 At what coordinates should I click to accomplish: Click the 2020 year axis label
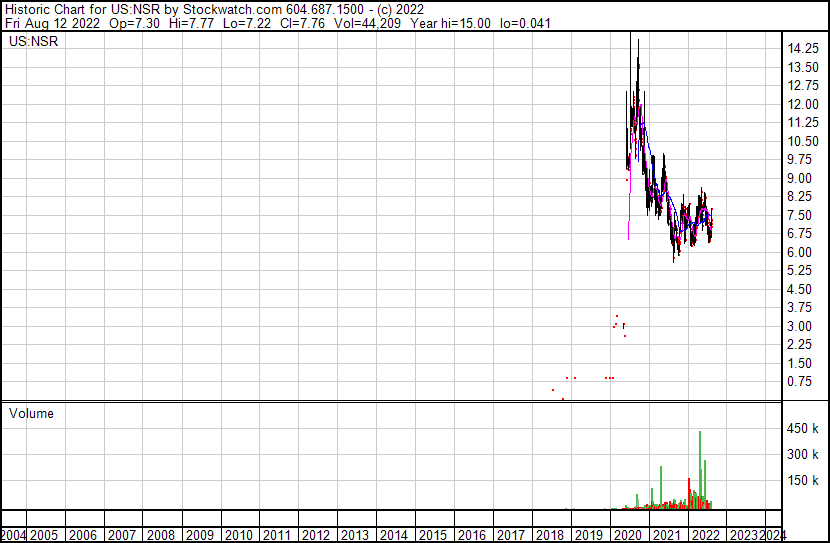pos(626,535)
